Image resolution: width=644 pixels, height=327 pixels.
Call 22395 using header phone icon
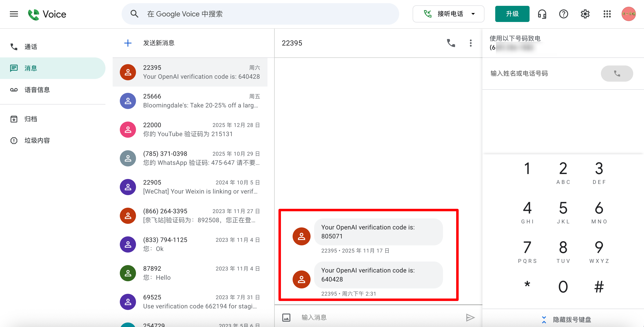coord(451,43)
